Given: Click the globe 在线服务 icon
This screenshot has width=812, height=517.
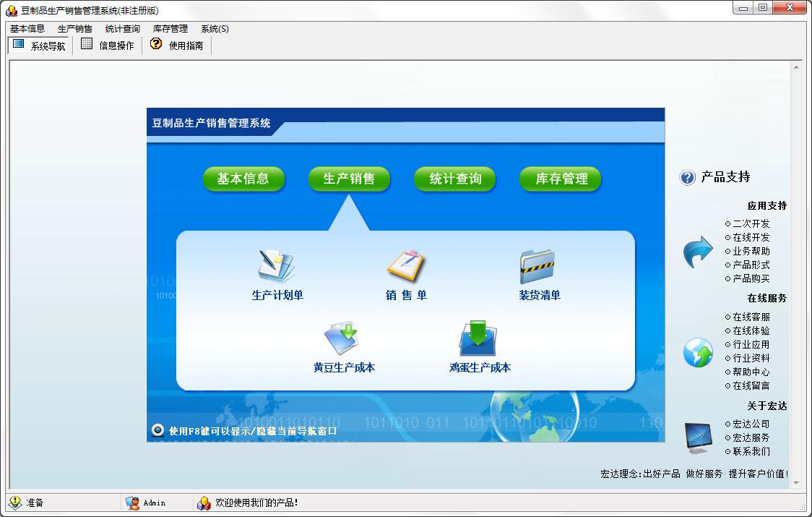Looking at the screenshot, I should [x=698, y=353].
